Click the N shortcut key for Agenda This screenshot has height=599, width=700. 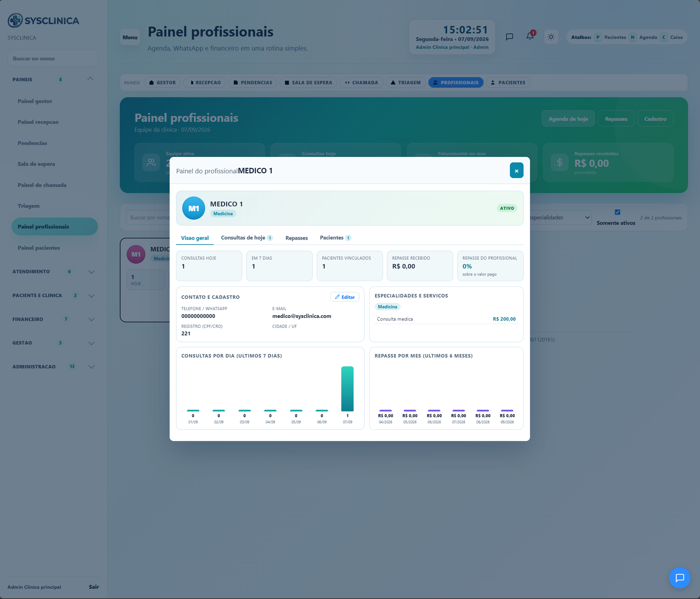pyautogui.click(x=633, y=37)
